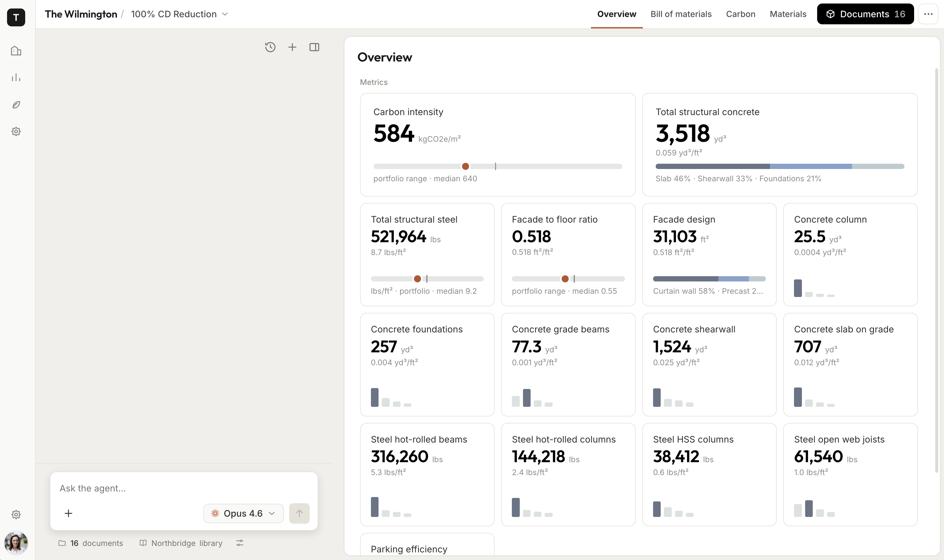Click the 316,260 lbs beams value

399,457
